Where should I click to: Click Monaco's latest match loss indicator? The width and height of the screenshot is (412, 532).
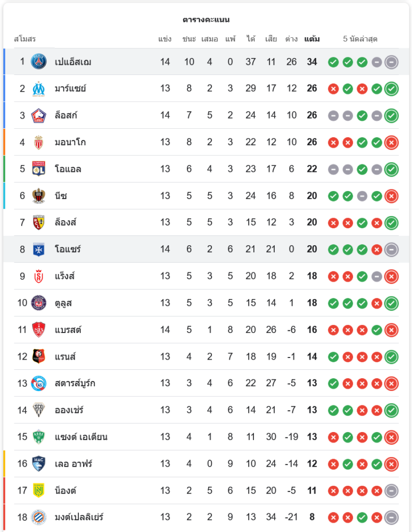[x=391, y=142]
